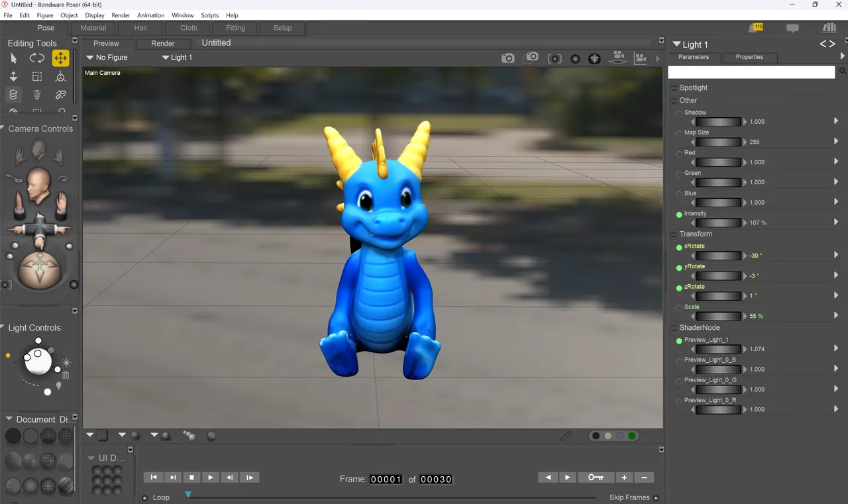848x504 pixels.
Task: Select the Chain Break tool
Action: pyautogui.click(x=60, y=95)
